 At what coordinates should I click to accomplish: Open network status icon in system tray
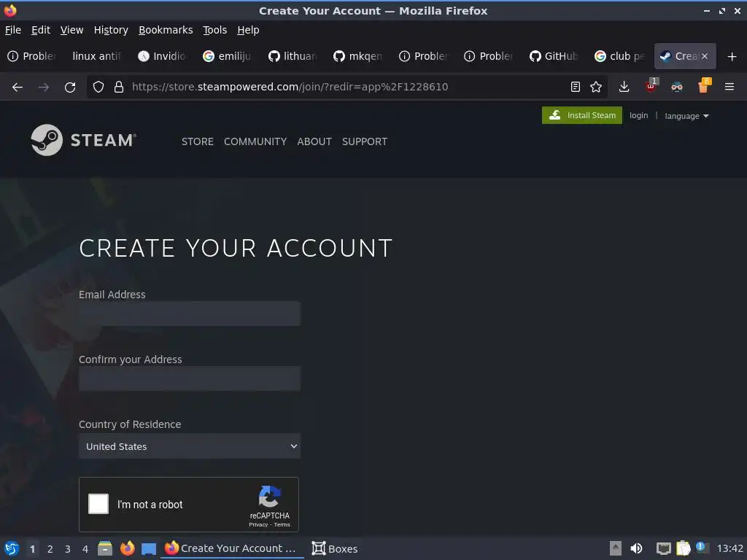(663, 548)
